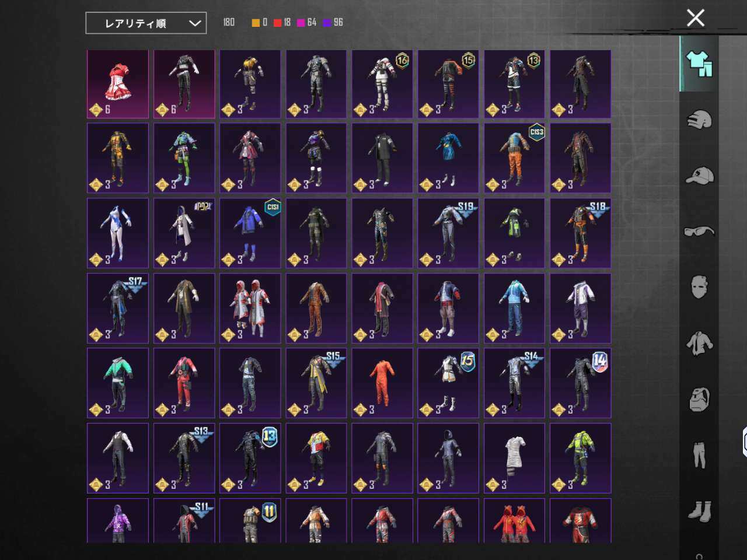The width and height of the screenshot is (747, 560).
Task: Open the face mask category
Action: [x=699, y=287]
